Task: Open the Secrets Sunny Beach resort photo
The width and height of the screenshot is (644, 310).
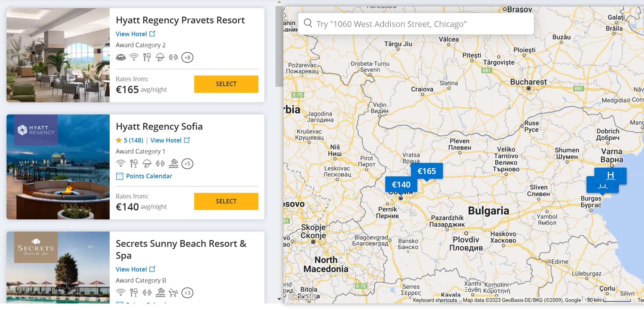Action: click(x=58, y=267)
